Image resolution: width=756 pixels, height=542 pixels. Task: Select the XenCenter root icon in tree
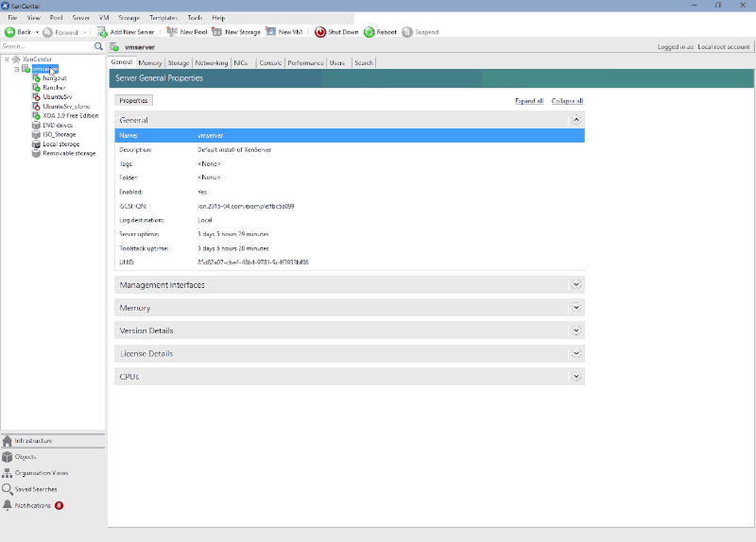pyautogui.click(x=16, y=59)
